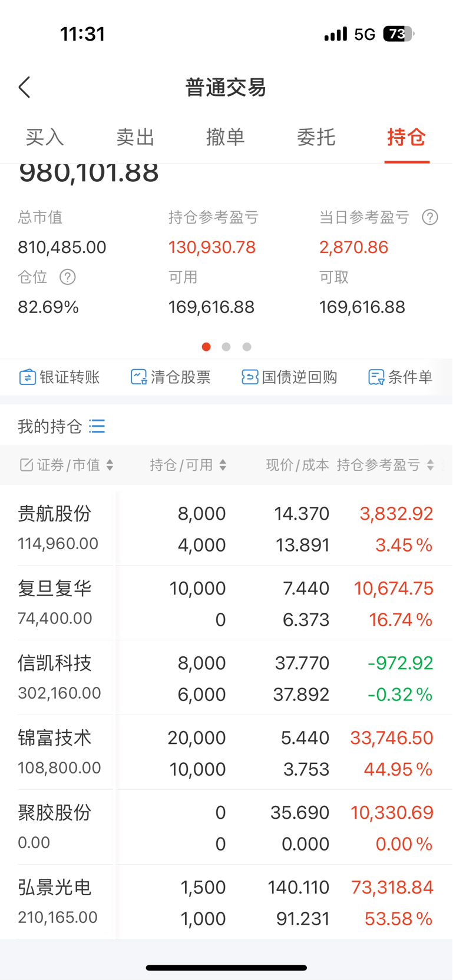The width and height of the screenshot is (453, 980).
Task: Open 条件单 orders
Action: (400, 377)
